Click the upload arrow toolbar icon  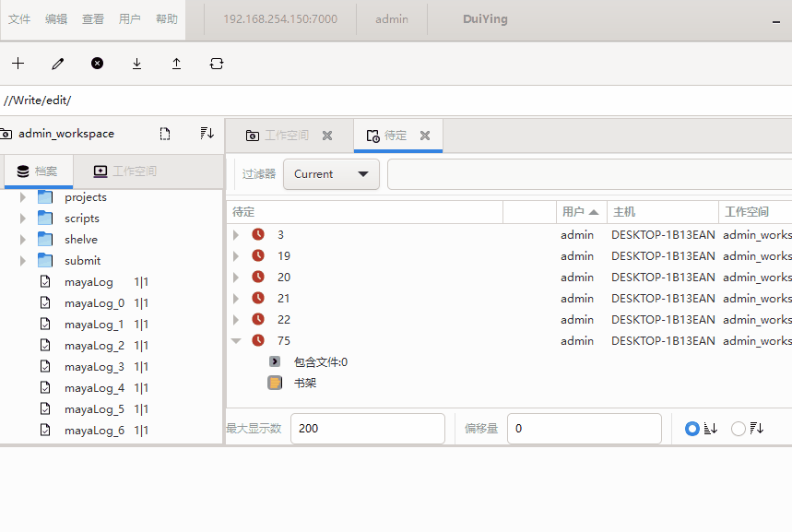tap(176, 64)
